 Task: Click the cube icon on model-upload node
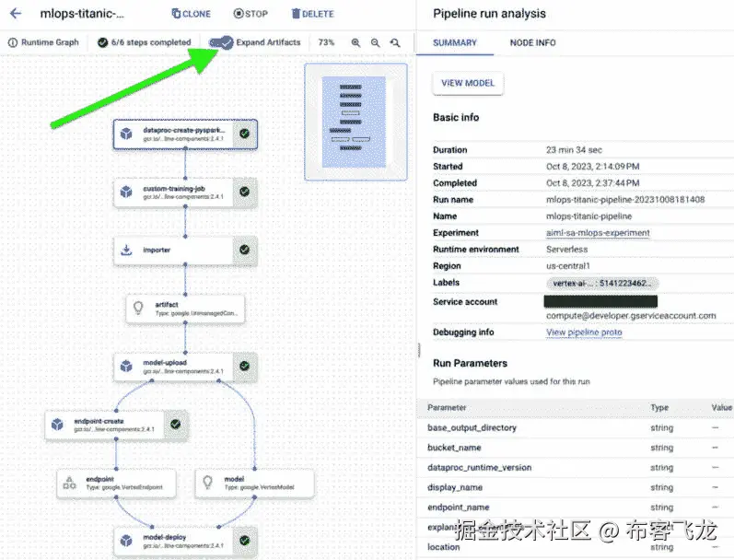126,367
